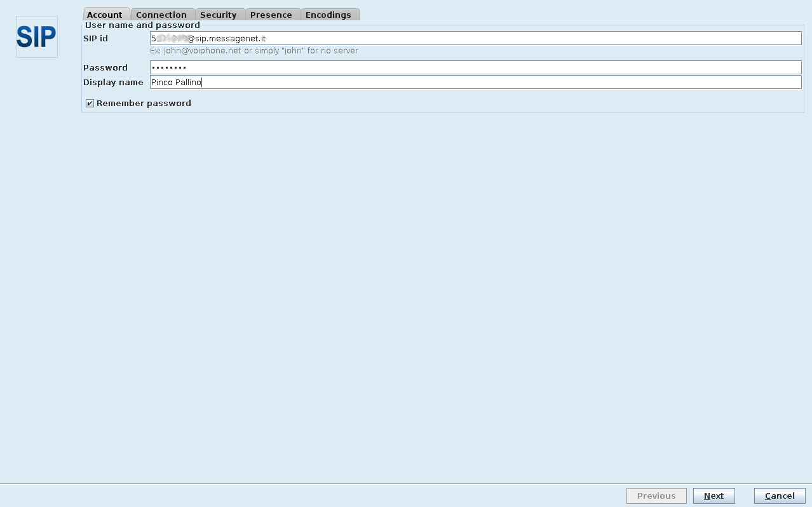The height and width of the screenshot is (507, 812).
Task: Click into the Password field
Action: pos(475,67)
